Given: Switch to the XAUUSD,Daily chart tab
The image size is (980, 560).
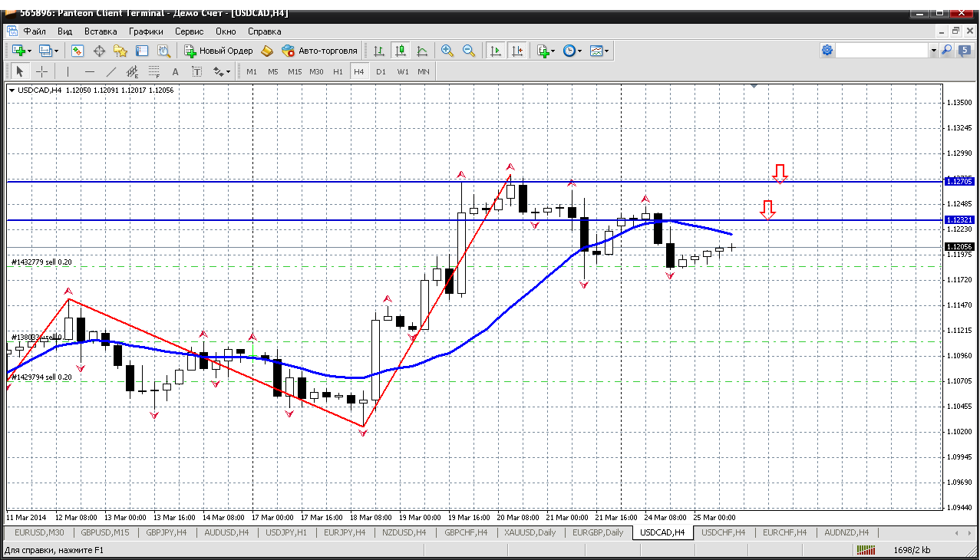Looking at the screenshot, I should (530, 532).
